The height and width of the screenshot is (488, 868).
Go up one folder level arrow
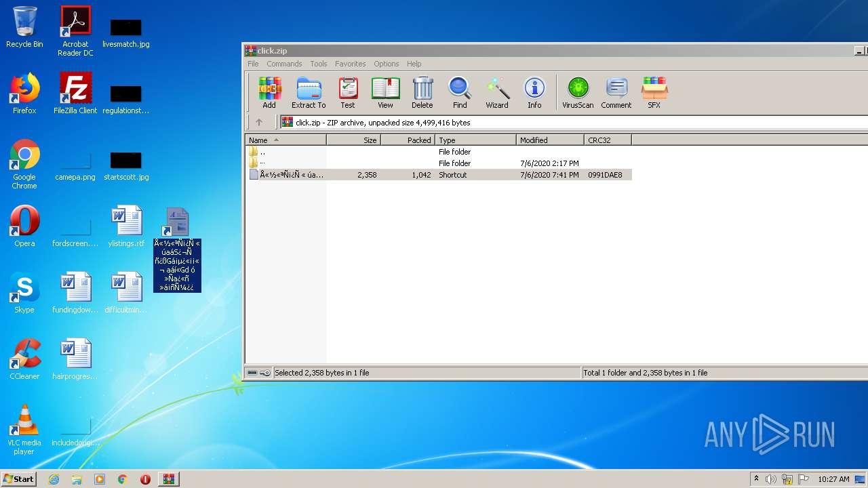tap(259, 123)
